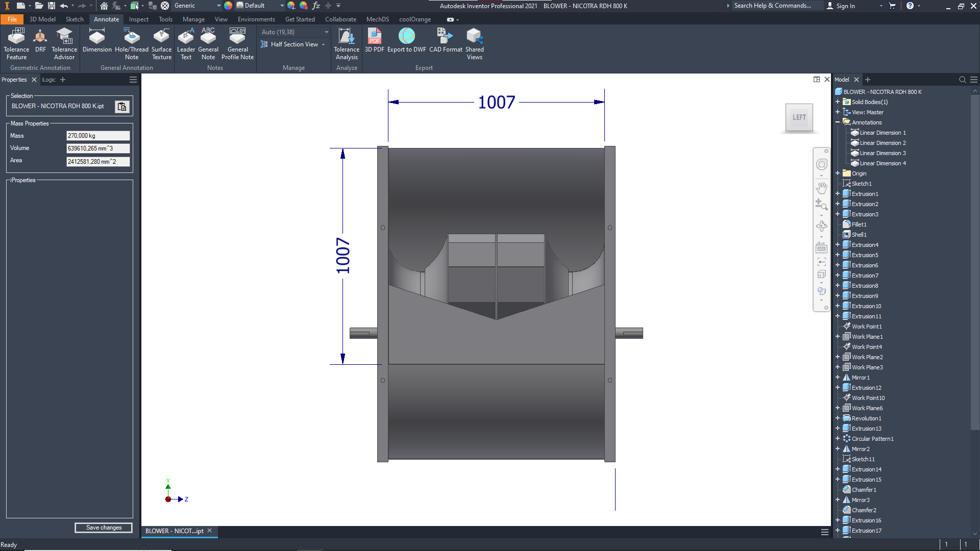The width and height of the screenshot is (980, 551).
Task: Open the Inspect ribbon tab
Action: [x=138, y=19]
